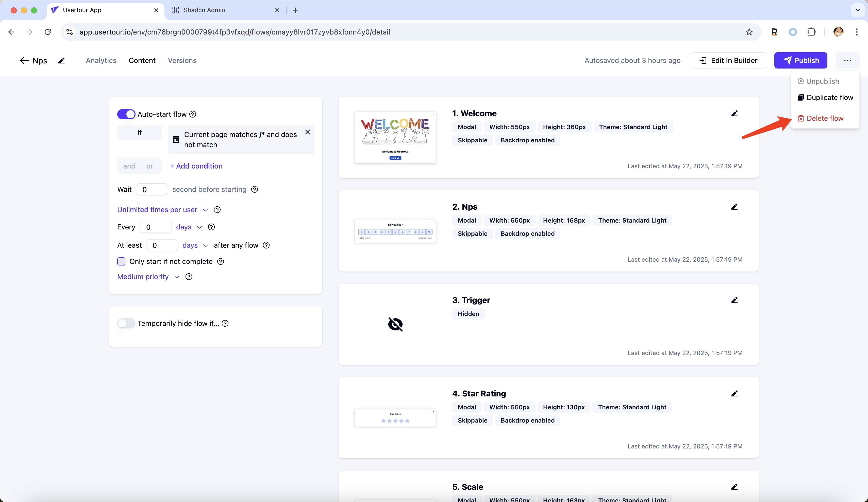The image size is (868, 502).
Task: Switch to the Shadcn Admin browser tab
Action: [226, 10]
